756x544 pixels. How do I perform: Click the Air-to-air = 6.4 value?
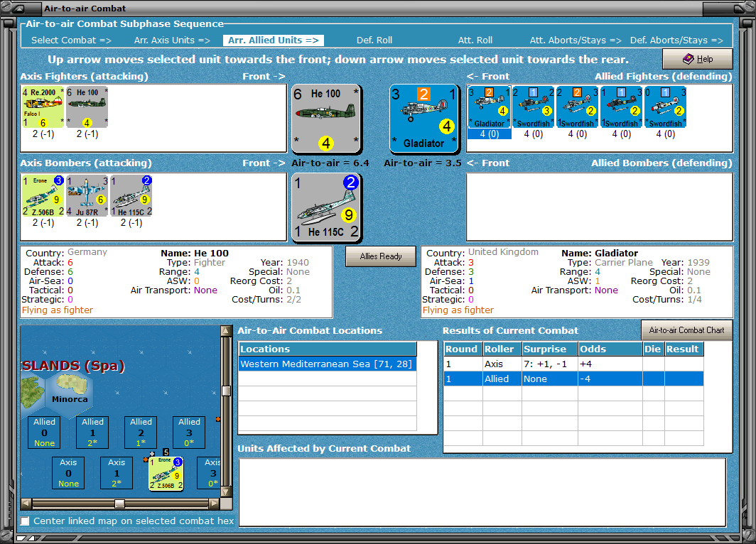click(x=330, y=163)
